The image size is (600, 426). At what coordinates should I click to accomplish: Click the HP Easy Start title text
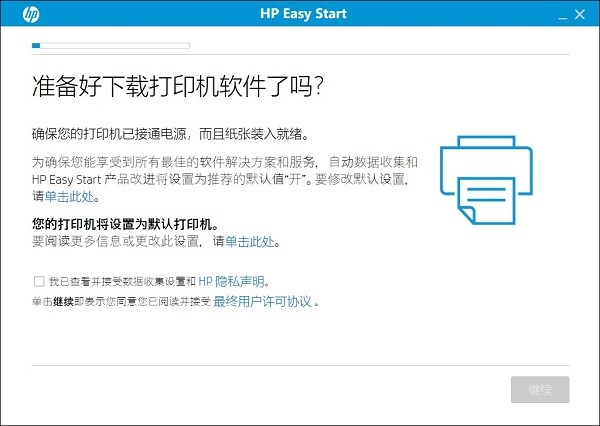[x=303, y=14]
